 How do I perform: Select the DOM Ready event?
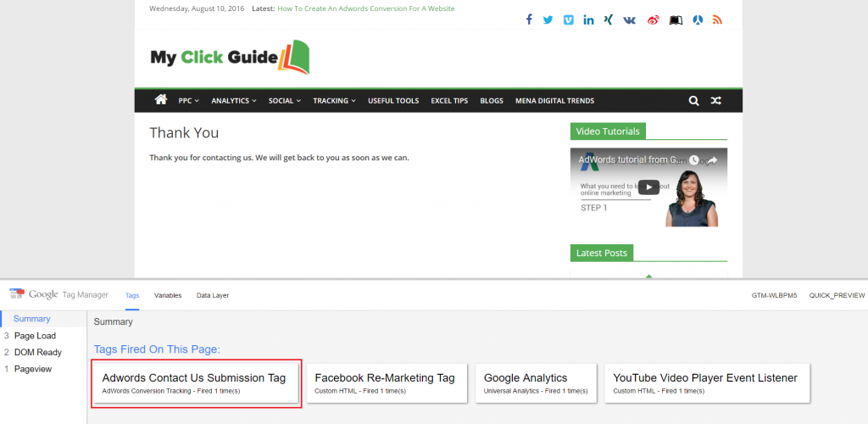(x=37, y=352)
